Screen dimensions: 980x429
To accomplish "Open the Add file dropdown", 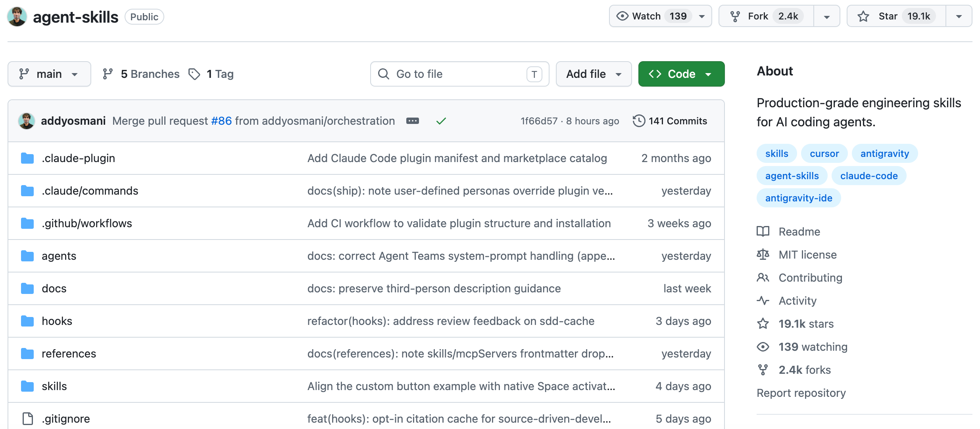I will [594, 74].
